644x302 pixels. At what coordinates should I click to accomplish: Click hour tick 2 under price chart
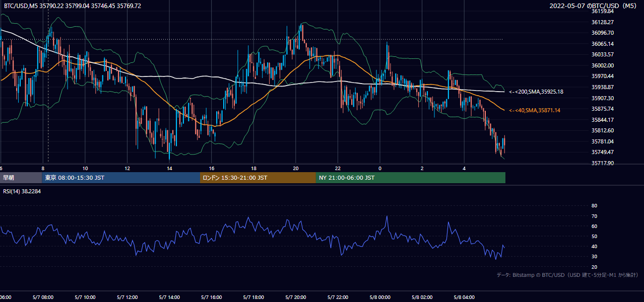422,168
